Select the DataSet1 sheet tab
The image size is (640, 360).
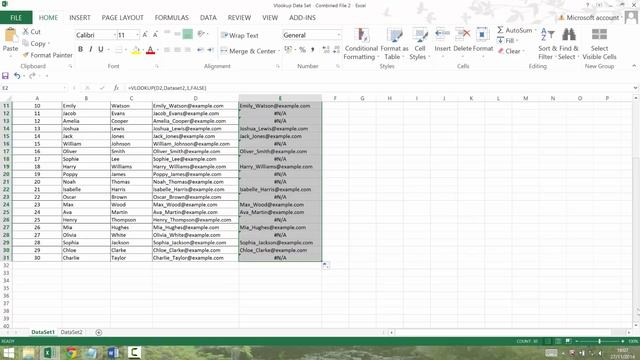43,332
